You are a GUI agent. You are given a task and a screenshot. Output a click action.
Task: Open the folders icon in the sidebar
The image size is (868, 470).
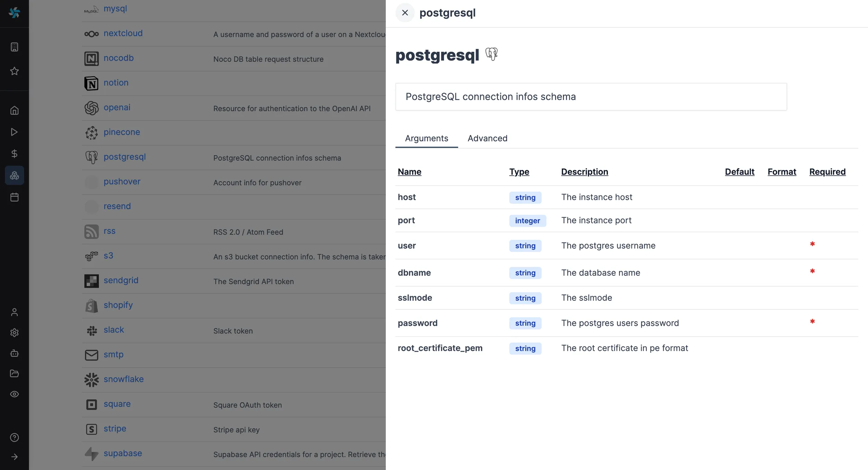coord(14,374)
